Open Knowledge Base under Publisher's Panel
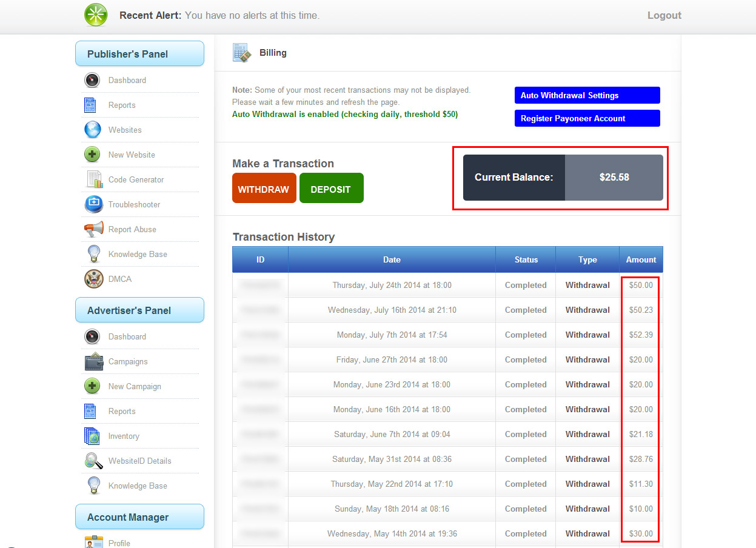This screenshot has height=548, width=756. [138, 254]
